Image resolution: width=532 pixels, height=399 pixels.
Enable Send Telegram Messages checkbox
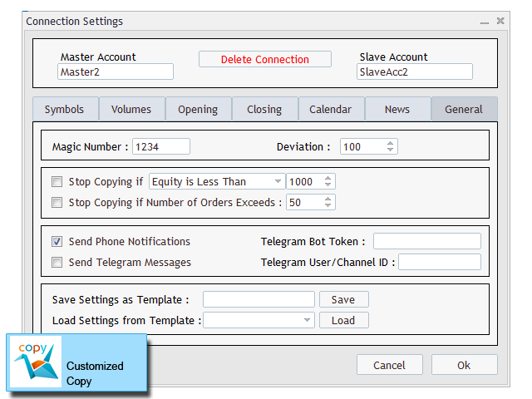tap(57, 263)
